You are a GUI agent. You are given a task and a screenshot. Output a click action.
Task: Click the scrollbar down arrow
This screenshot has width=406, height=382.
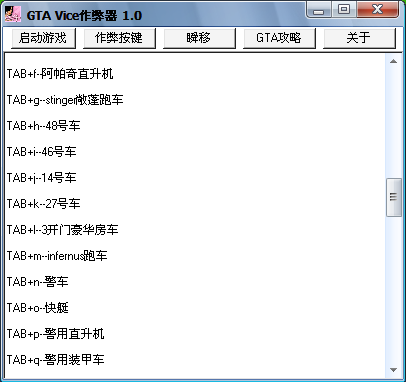393,370
